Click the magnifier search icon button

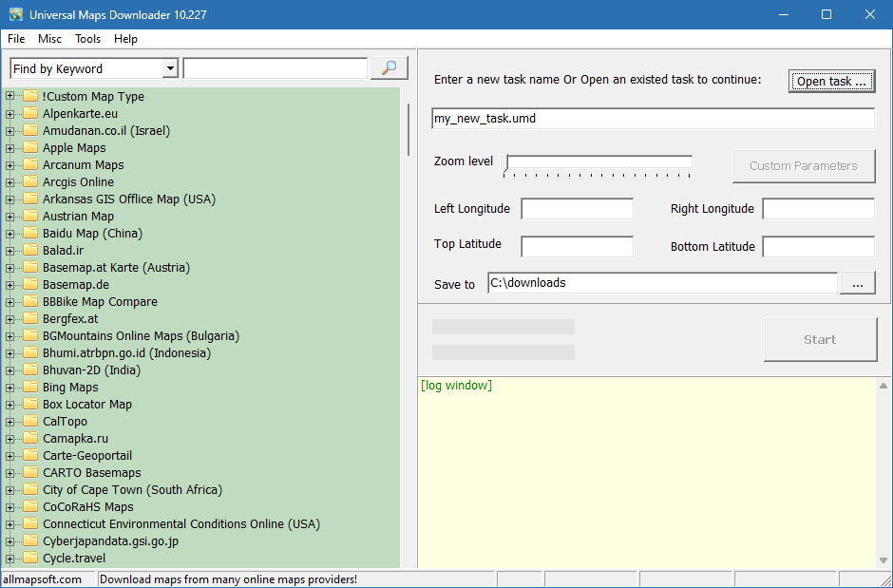click(389, 68)
